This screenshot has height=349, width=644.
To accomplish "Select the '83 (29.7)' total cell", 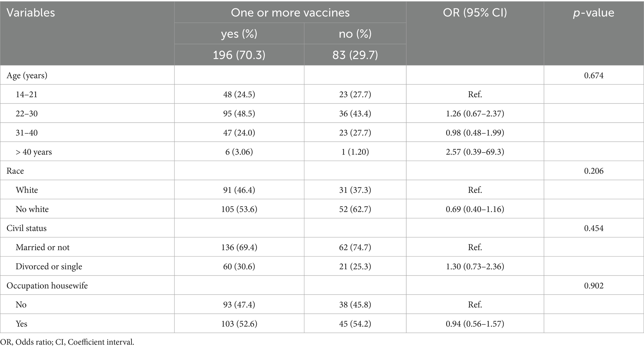I will coord(355,55).
